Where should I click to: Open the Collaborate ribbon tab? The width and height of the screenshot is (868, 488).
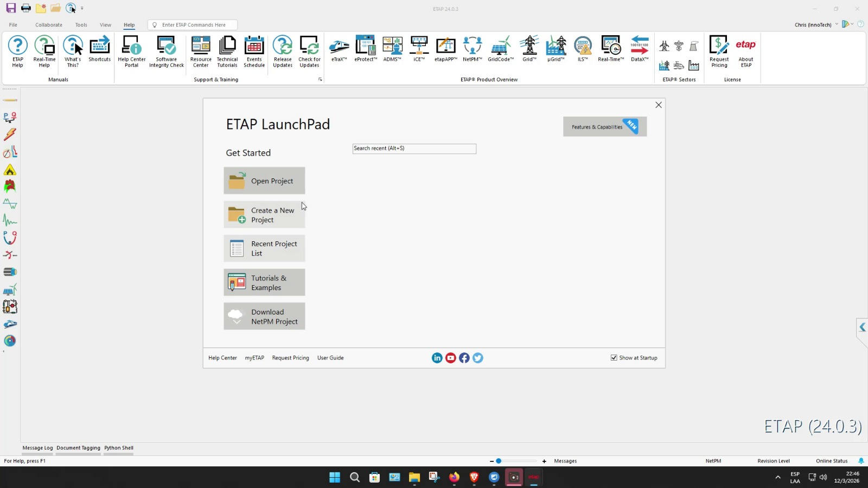[49, 25]
